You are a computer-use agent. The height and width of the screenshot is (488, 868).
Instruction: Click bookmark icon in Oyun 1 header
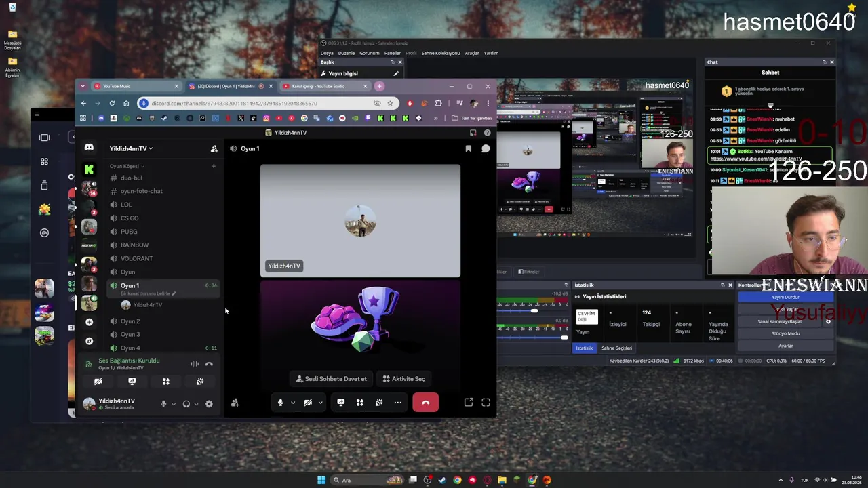point(468,148)
